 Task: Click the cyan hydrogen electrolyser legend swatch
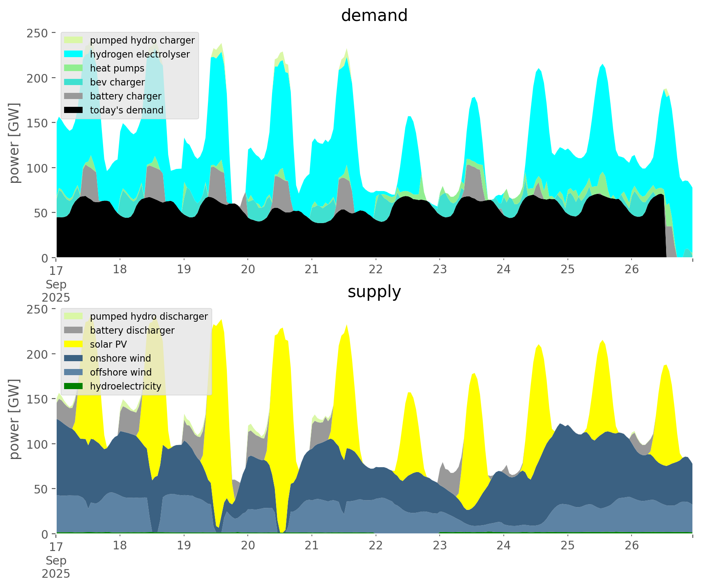74,54
